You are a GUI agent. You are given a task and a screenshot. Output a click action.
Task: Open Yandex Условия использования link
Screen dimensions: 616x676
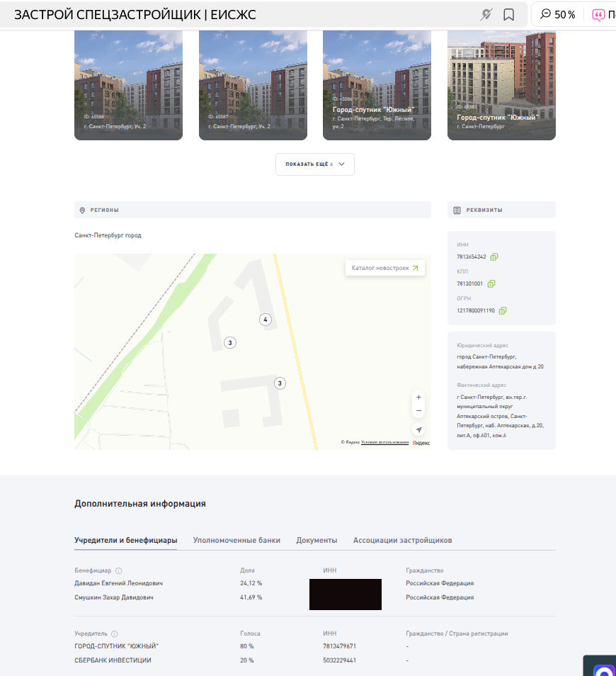[x=384, y=442]
